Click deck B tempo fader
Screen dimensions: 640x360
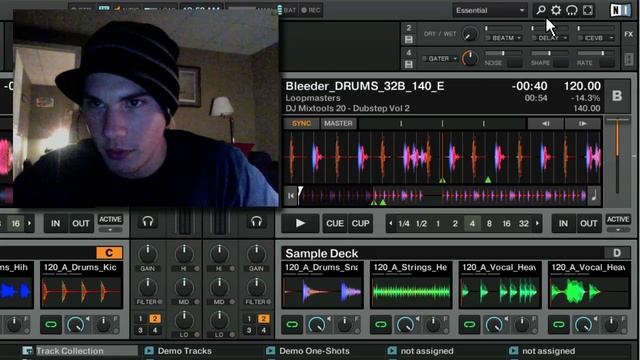617,155
